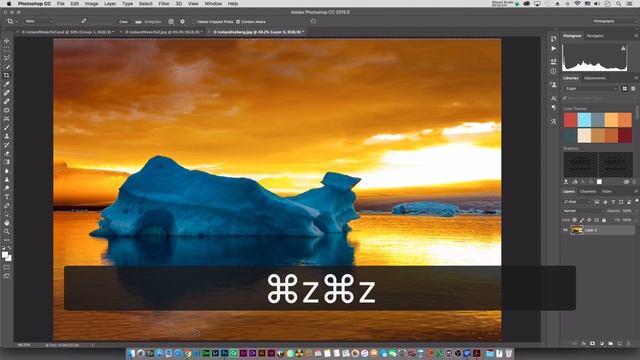640x360 pixels.
Task: Open the Histogram panel flyout menu
Action: click(x=636, y=36)
